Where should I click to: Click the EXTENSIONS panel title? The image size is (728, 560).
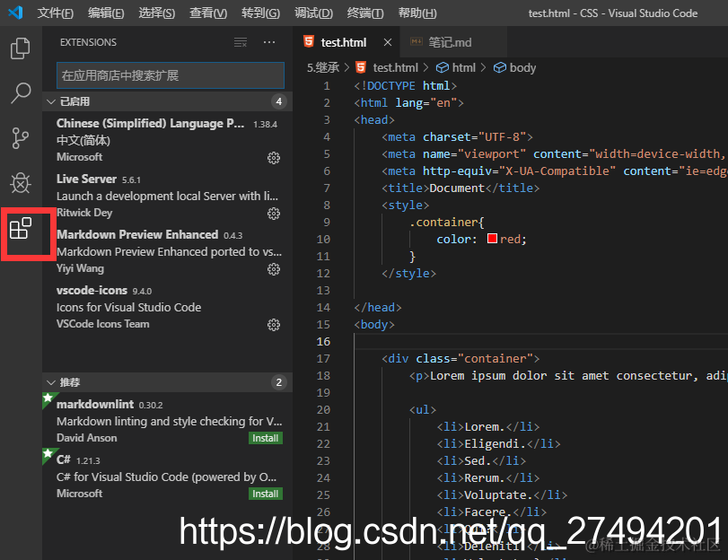click(x=88, y=42)
